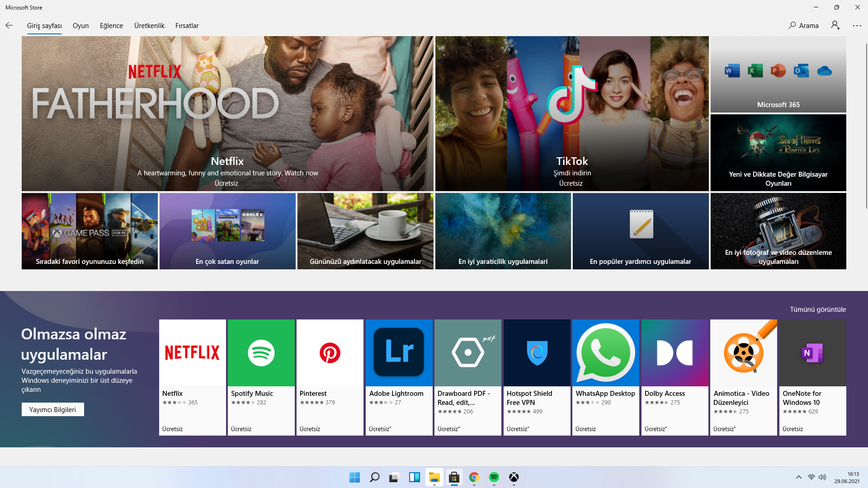Screen dimensions: 868x488
Task: Open the Netflix Fatherhood banner
Action: [x=227, y=113]
